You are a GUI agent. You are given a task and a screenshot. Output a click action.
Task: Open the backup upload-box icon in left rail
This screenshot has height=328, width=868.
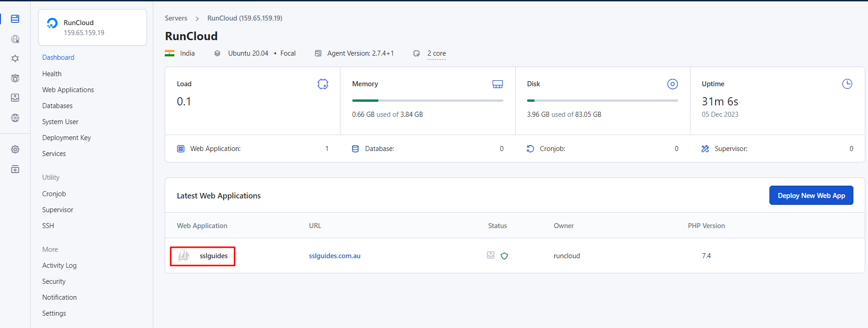point(15,98)
